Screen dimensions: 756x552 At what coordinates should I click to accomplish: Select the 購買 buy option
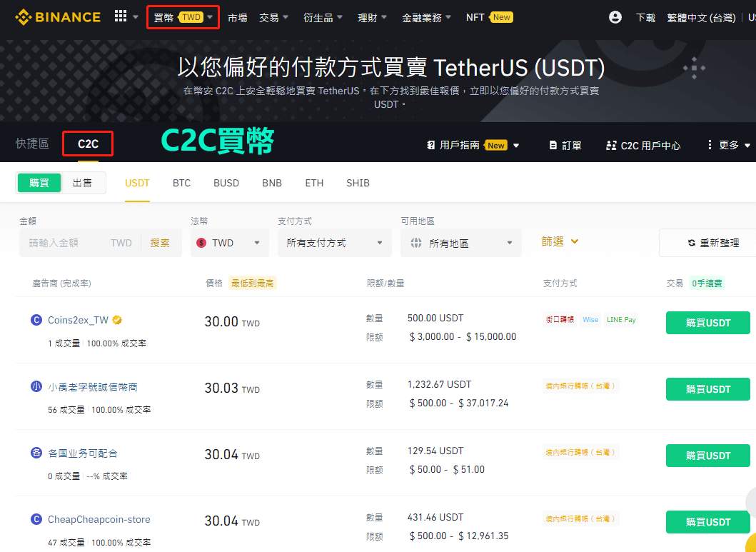(x=39, y=183)
